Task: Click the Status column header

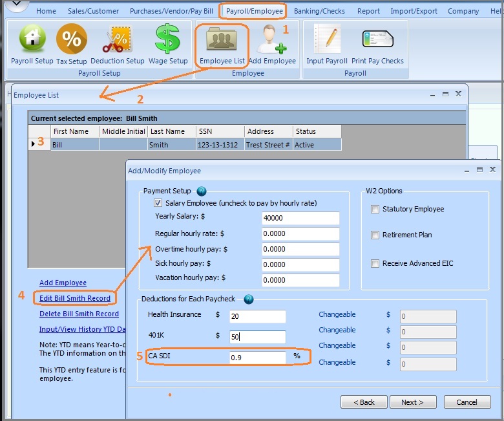Action: pyautogui.click(x=317, y=131)
